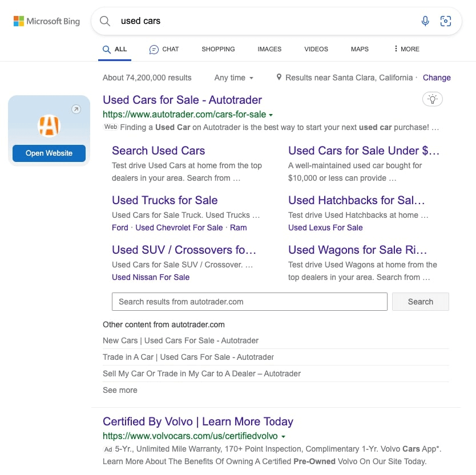Click the About 74,200,000 results text
The height and width of the screenshot is (475, 476).
point(147,78)
